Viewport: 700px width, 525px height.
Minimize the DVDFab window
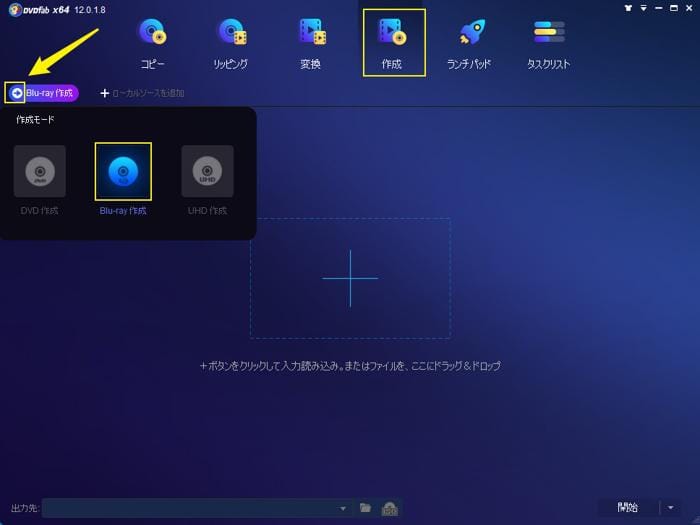click(x=658, y=8)
